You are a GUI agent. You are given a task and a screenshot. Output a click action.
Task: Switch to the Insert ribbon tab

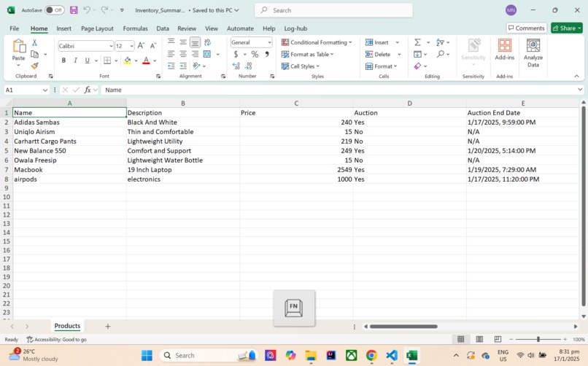point(63,28)
